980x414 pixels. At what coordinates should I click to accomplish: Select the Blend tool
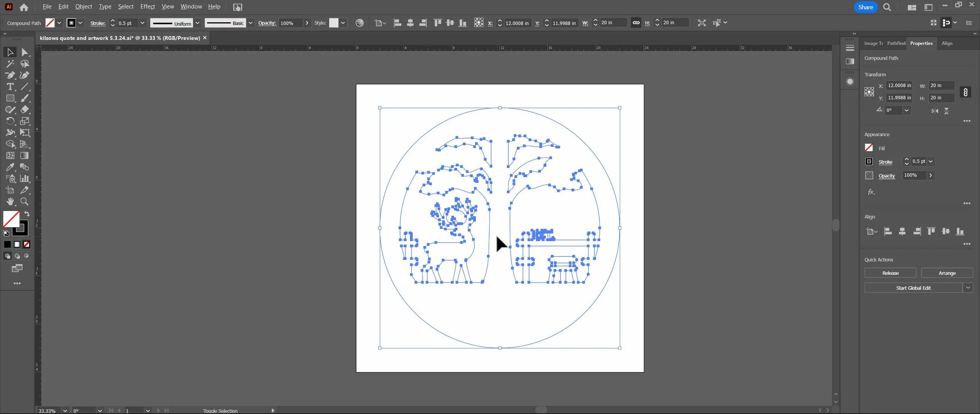[24, 167]
